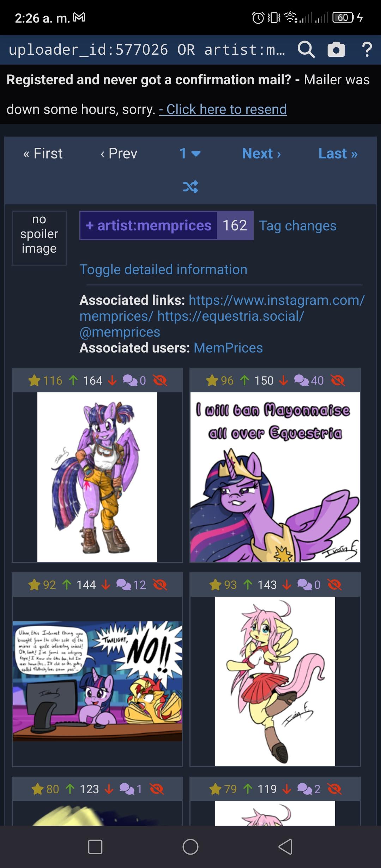
Task: Open the Tag changes link
Action: point(298,226)
